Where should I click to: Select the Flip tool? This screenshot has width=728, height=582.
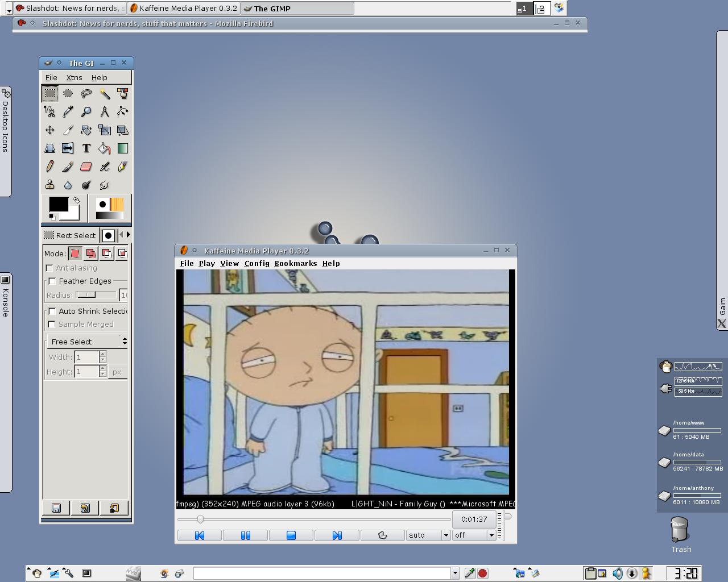68,148
